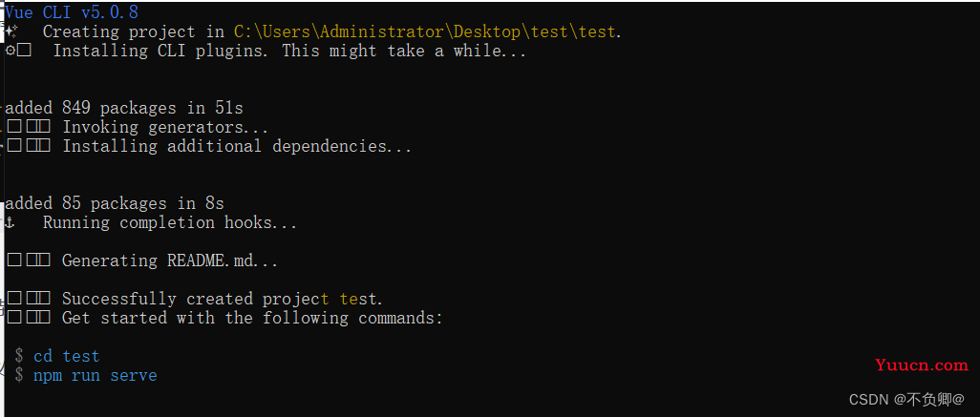
Task: Click the dollar prompt before npm run serve
Action: pos(19,375)
